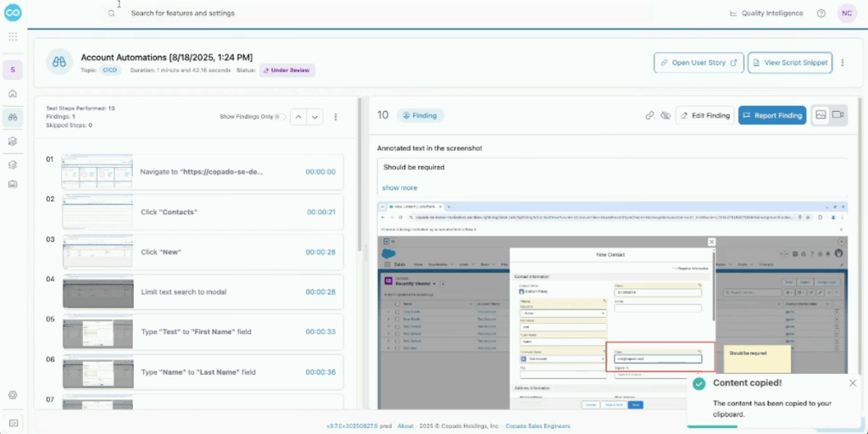Click the toast notification progress bar

(712, 426)
